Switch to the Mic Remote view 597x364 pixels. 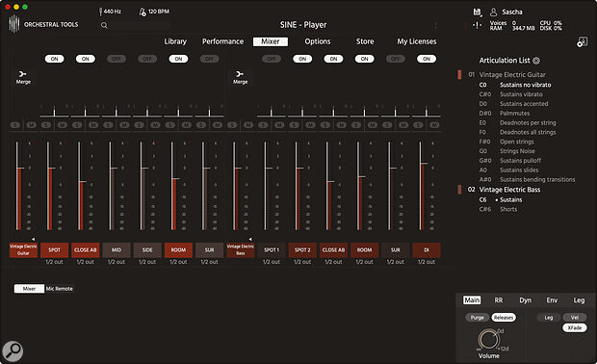[60, 289]
